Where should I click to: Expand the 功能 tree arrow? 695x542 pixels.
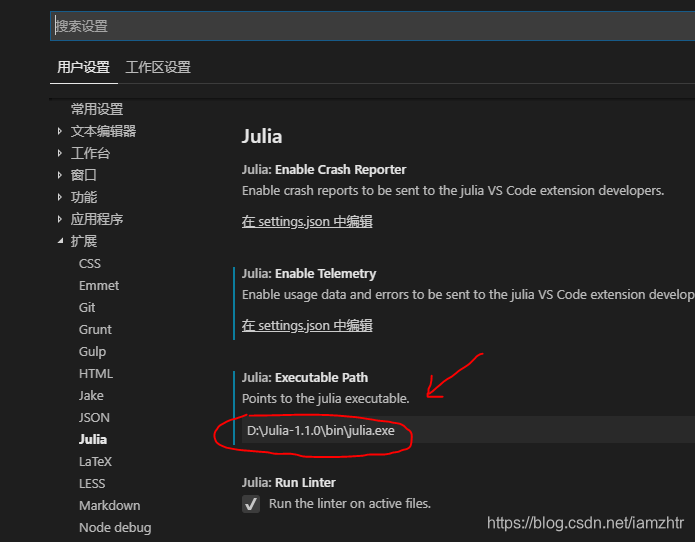tap(60, 197)
